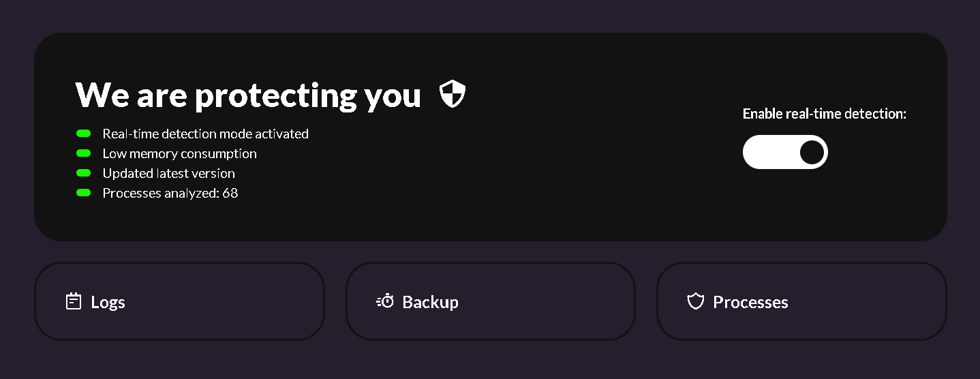Go to the Processes section
980x379 pixels.
coord(801,301)
